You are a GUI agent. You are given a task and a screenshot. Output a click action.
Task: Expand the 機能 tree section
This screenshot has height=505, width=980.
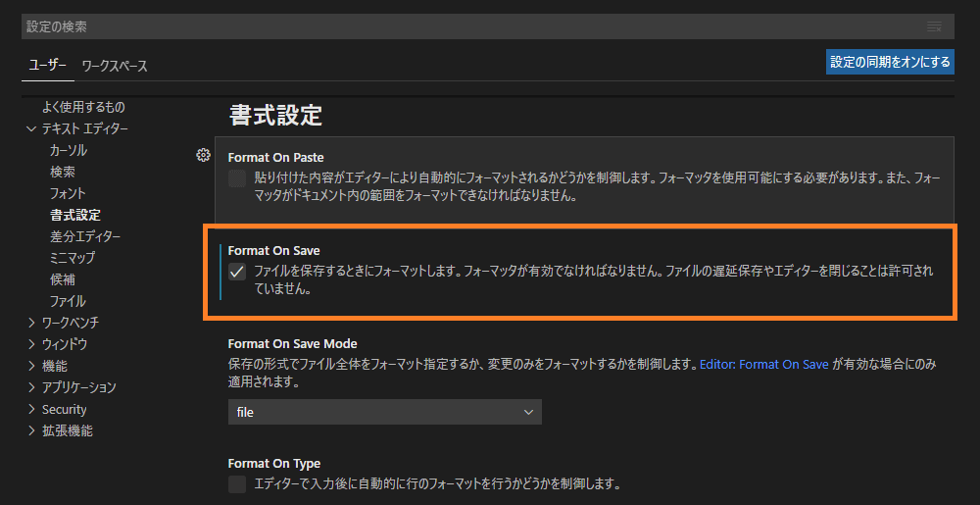[x=31, y=366]
